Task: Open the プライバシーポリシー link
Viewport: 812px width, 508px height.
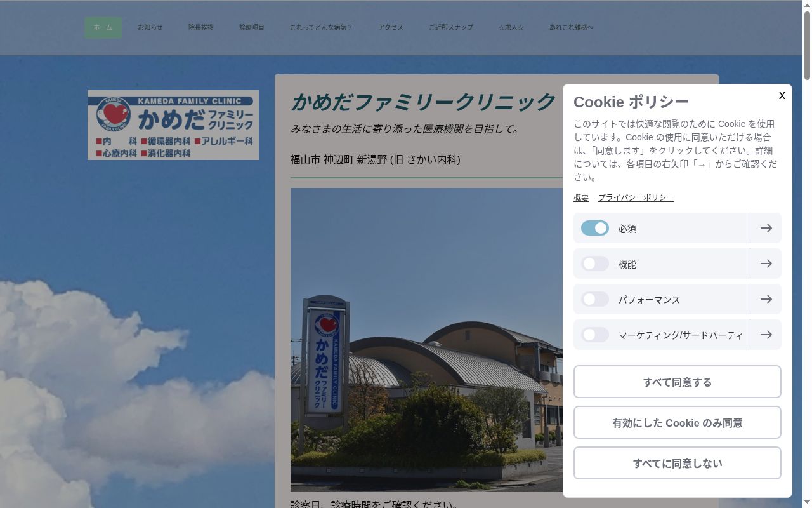Action: click(x=636, y=197)
